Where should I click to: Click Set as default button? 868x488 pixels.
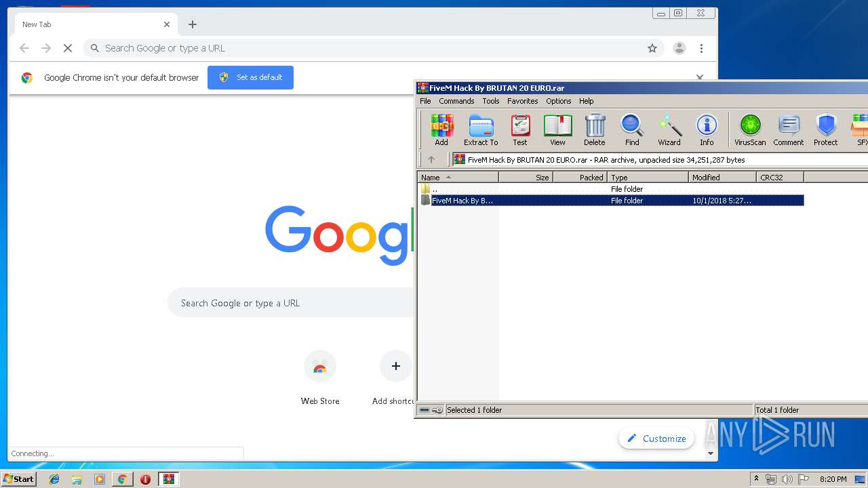coord(250,77)
